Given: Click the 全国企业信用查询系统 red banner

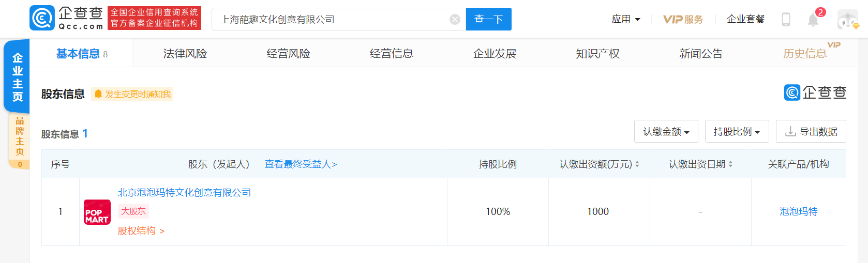Looking at the screenshot, I should click(154, 18).
